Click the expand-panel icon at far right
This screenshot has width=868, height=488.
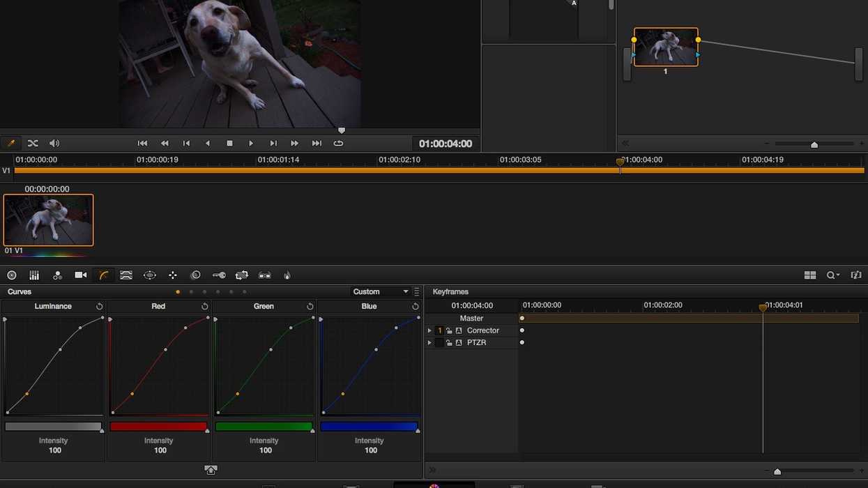[x=856, y=275]
